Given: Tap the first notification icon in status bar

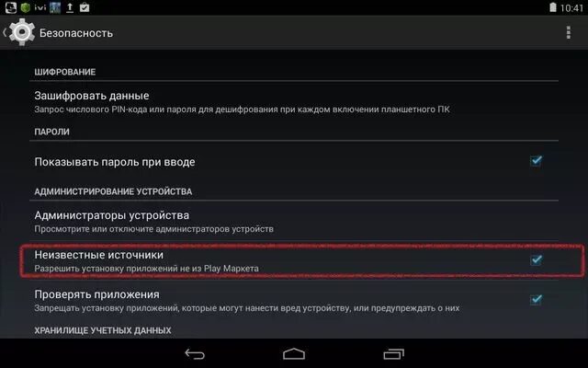Looking at the screenshot, I should 11,7.
